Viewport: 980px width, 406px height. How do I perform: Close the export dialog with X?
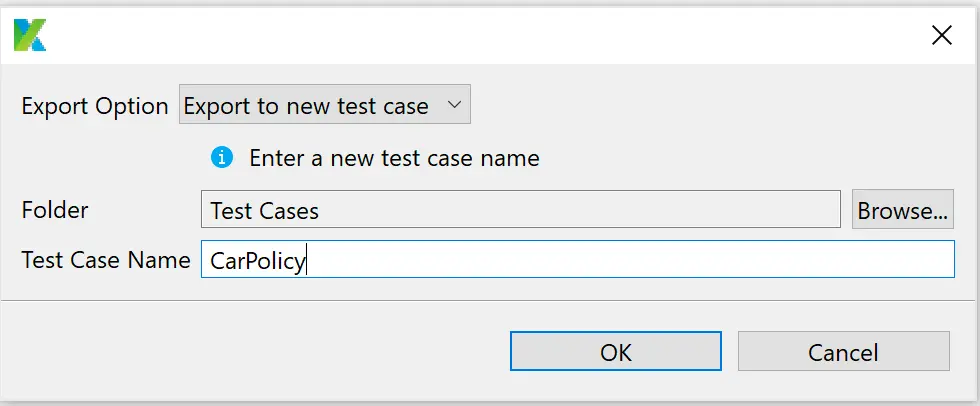[941, 35]
